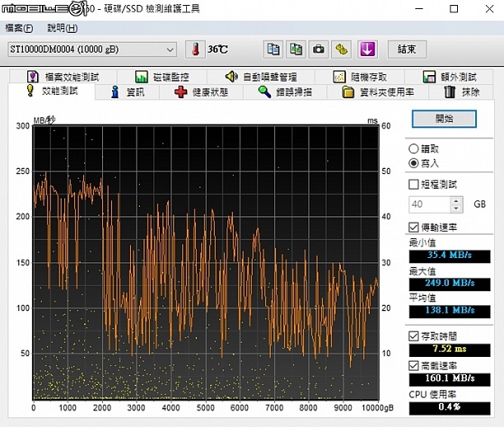Click the 249.0 MB/s maximum value

click(x=450, y=284)
